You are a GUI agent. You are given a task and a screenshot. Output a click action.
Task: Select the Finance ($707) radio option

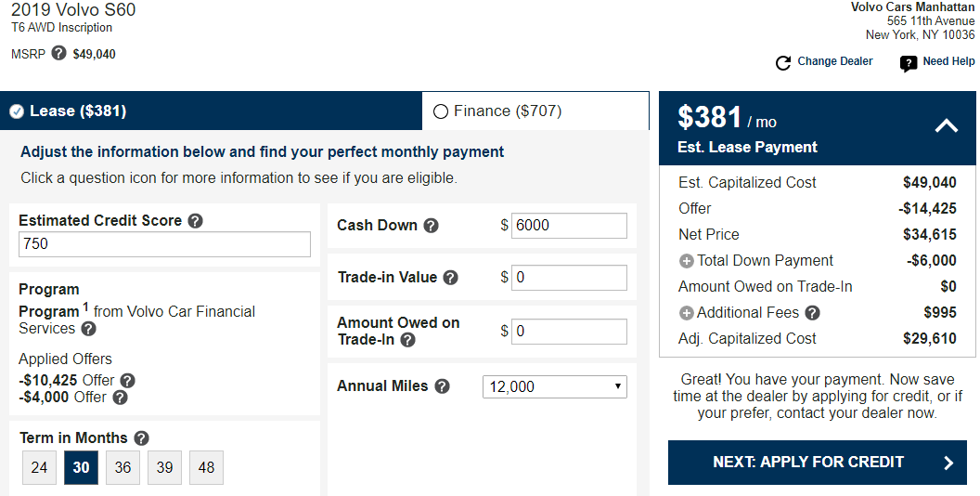[x=441, y=111]
